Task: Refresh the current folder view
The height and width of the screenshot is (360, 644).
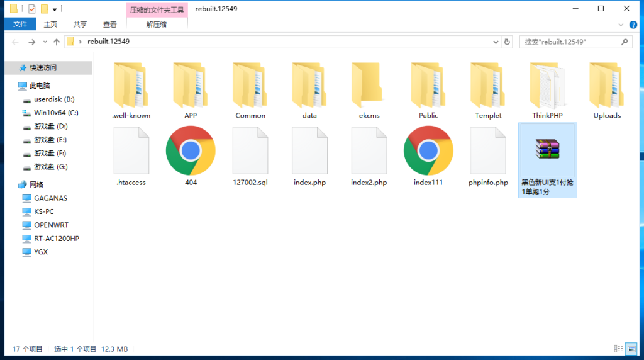Action: (x=507, y=42)
